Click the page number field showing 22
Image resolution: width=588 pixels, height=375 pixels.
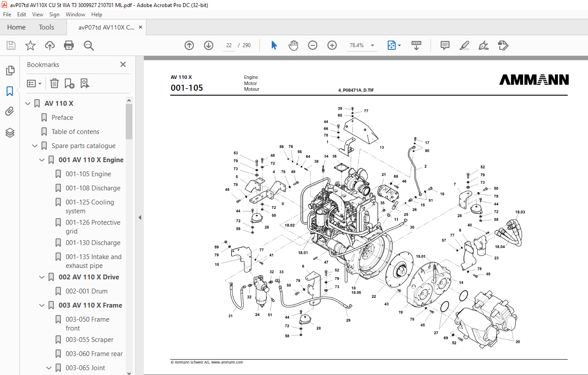(x=229, y=45)
